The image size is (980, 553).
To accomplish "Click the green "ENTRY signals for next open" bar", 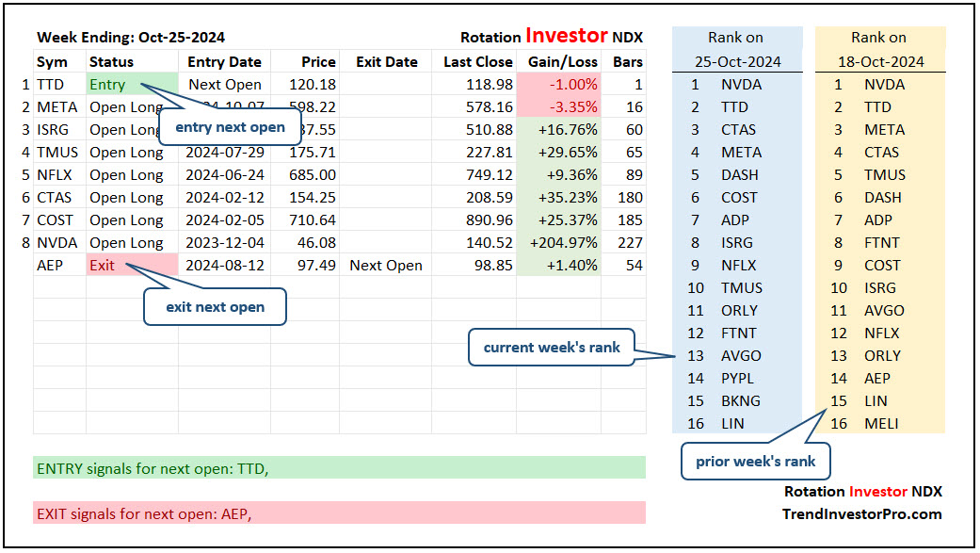I will (x=339, y=468).
